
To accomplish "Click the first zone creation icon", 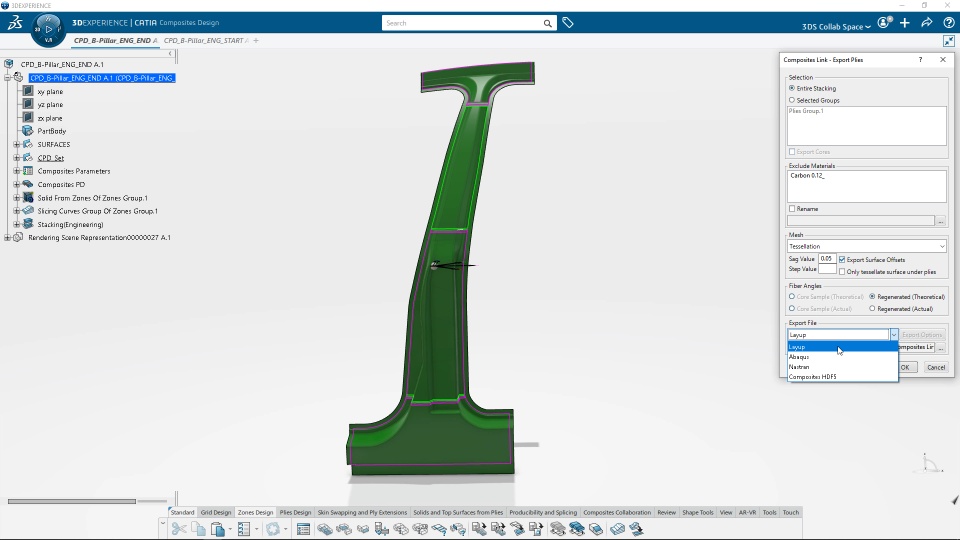I will click(324, 528).
